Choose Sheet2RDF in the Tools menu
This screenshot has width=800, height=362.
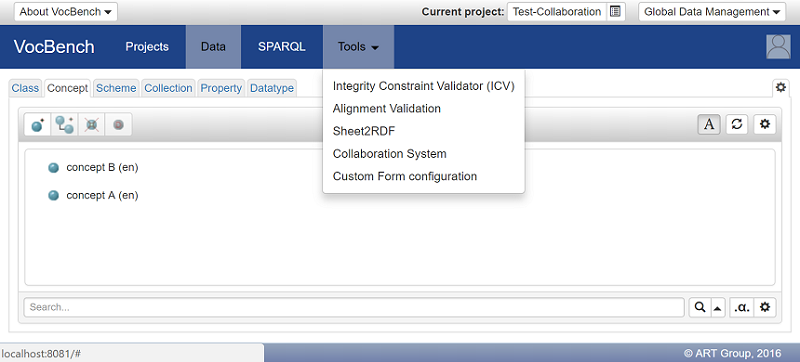pyautogui.click(x=364, y=132)
